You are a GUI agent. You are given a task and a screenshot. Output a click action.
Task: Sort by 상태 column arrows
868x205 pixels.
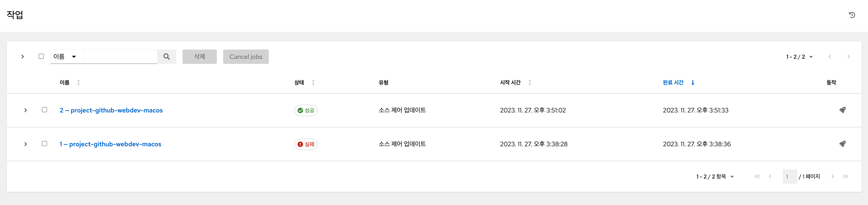tap(313, 82)
